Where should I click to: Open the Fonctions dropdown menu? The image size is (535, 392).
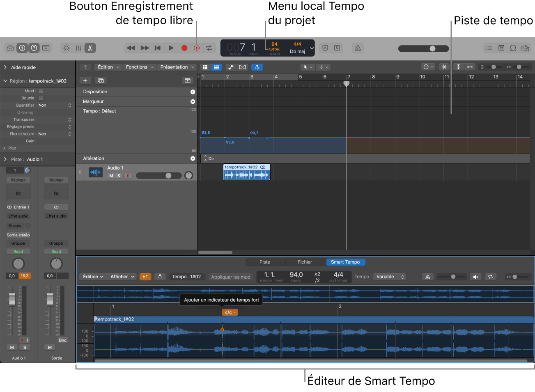click(x=140, y=67)
